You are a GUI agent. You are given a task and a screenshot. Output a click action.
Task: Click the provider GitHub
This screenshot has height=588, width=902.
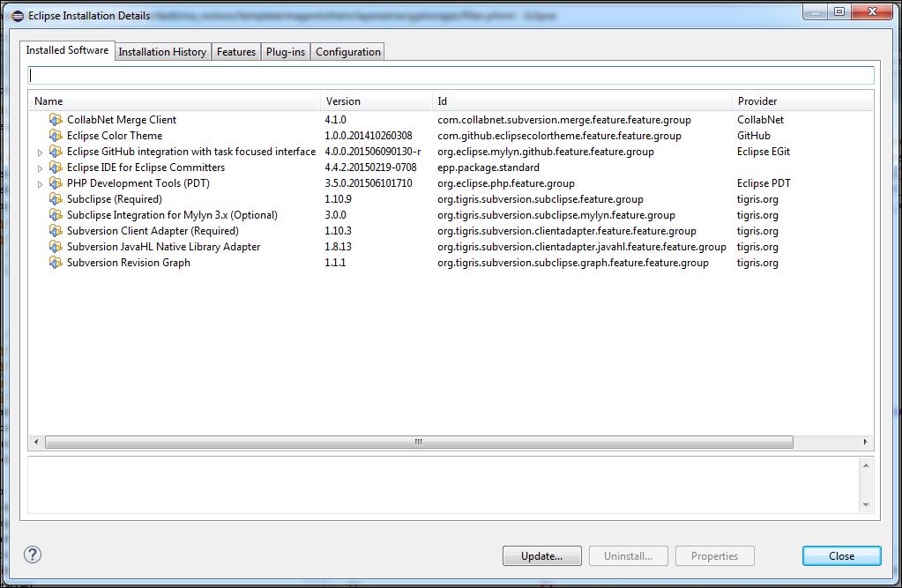(x=754, y=136)
